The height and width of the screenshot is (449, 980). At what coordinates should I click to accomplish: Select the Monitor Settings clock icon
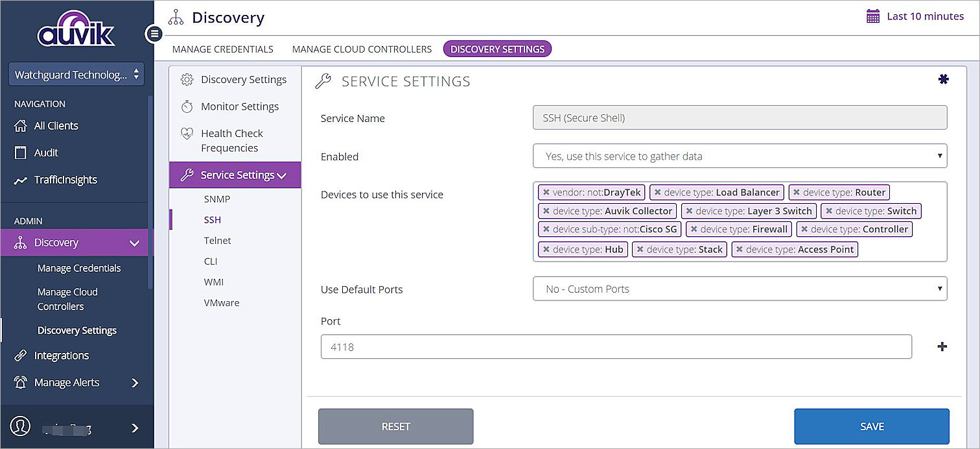[x=187, y=106]
